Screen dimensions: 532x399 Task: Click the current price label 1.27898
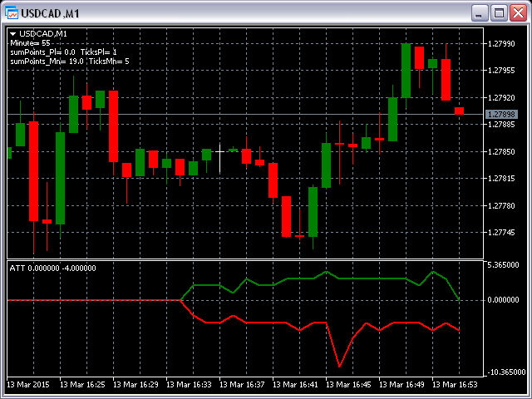pos(502,114)
